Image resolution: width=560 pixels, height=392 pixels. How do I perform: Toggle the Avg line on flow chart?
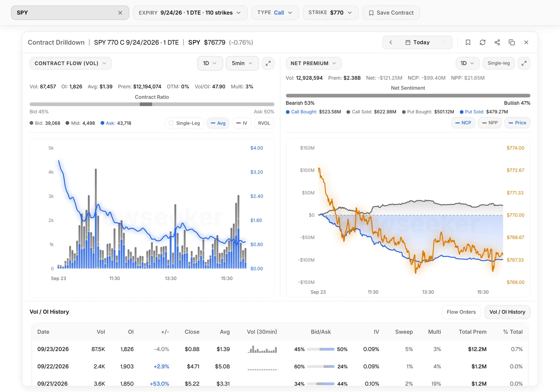coord(218,123)
